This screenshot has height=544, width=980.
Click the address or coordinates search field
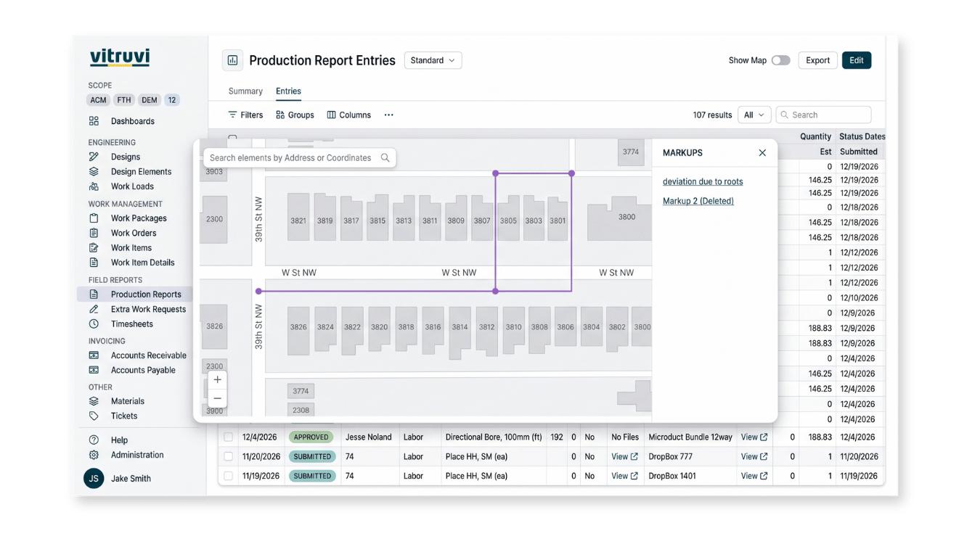point(299,157)
